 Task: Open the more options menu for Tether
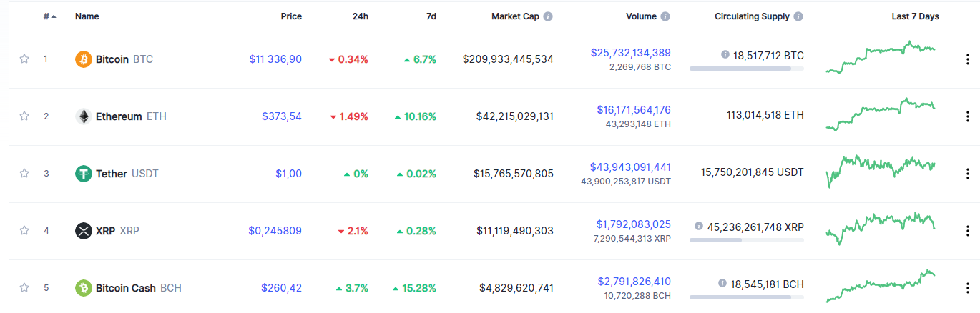[x=968, y=174]
